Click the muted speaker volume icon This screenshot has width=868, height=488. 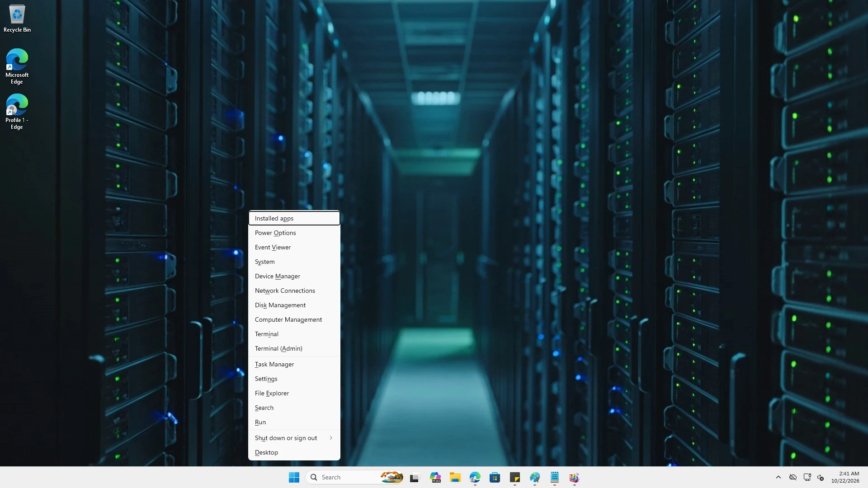821,477
